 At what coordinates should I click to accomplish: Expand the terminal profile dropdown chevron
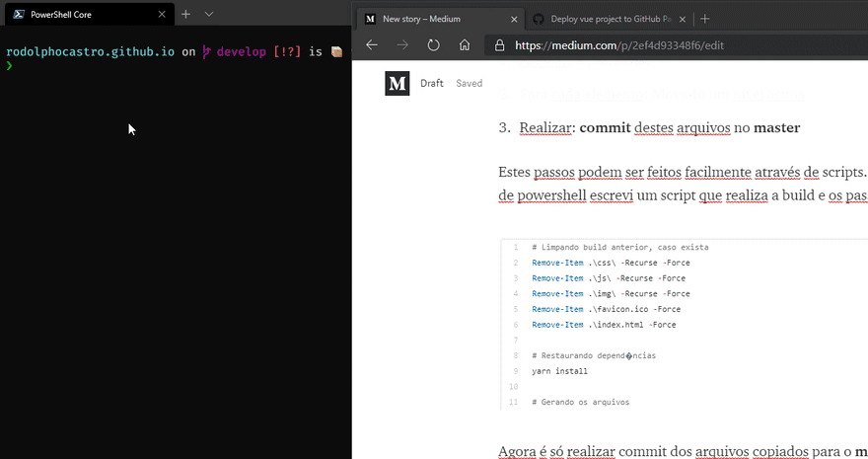(x=209, y=14)
